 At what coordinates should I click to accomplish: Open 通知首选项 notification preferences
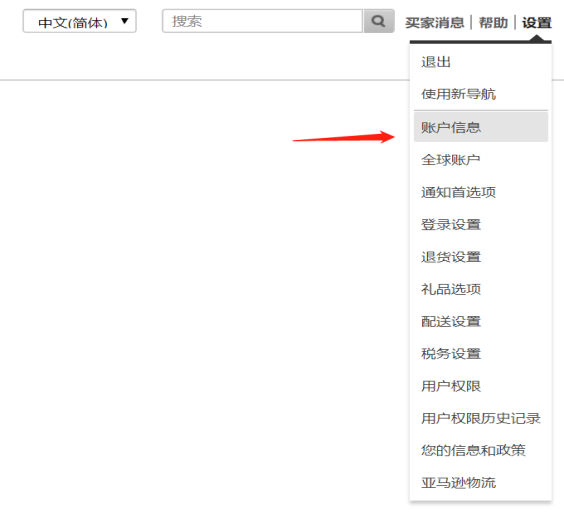pyautogui.click(x=459, y=192)
